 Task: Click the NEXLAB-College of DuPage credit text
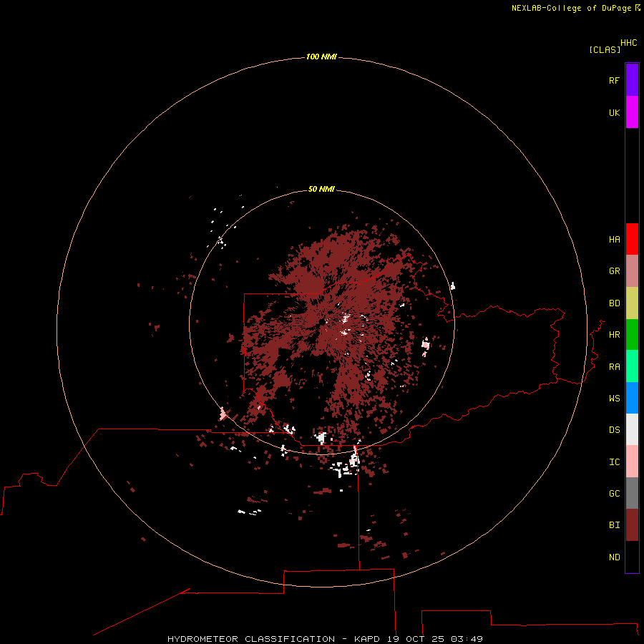(x=571, y=8)
